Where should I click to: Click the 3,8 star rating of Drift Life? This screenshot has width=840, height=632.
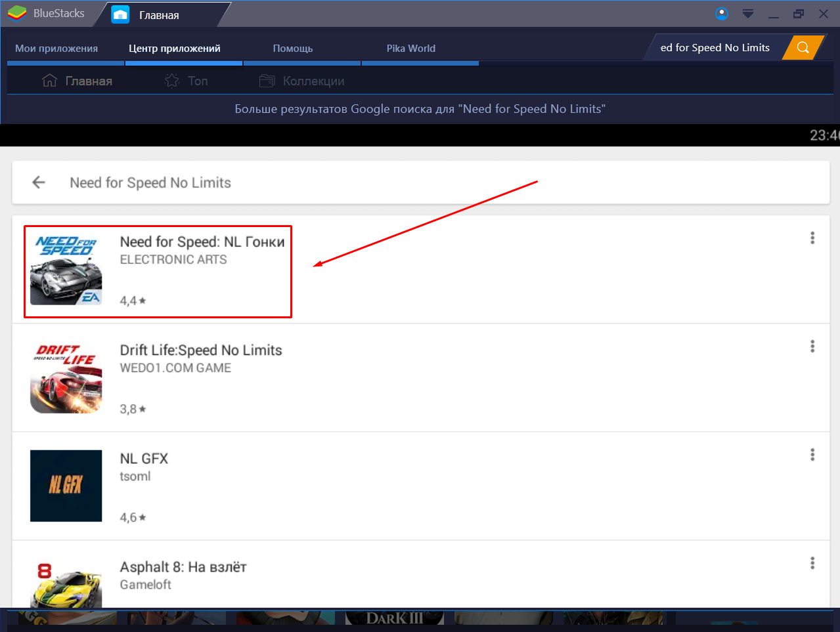tap(133, 409)
